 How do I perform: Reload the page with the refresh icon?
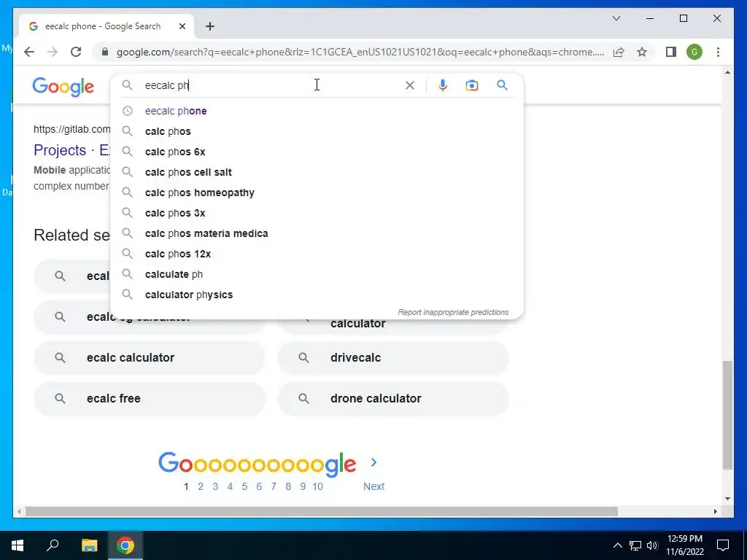[x=76, y=52]
